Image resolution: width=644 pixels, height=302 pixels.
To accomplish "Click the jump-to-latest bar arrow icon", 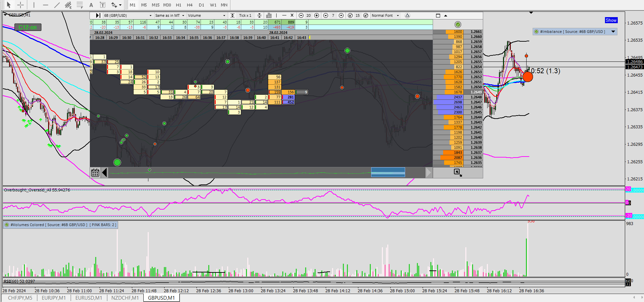I will tap(98, 15).
